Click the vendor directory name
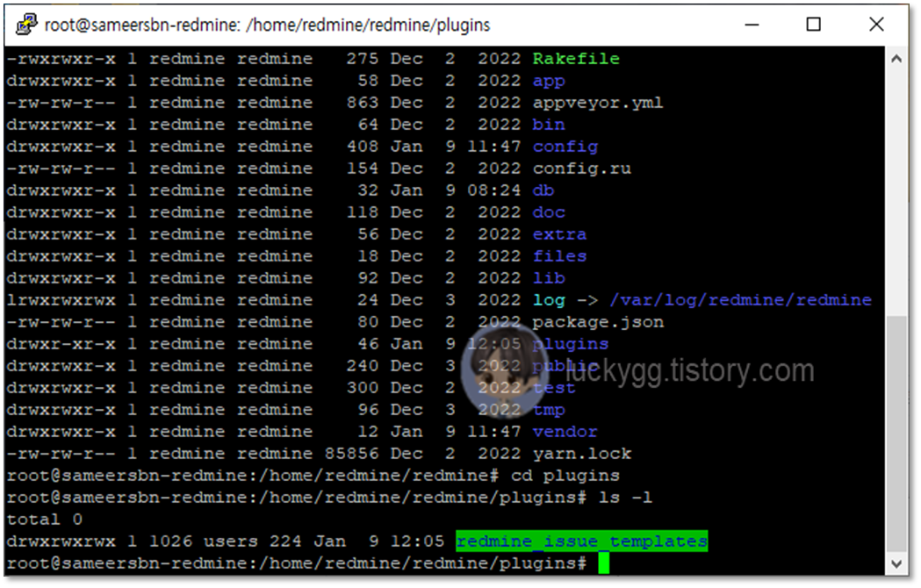The width and height of the screenshot is (921, 588). tap(565, 432)
